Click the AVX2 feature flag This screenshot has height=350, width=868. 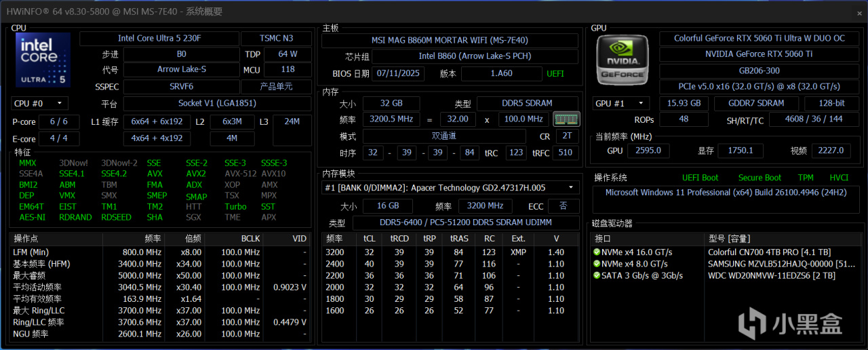tap(196, 174)
